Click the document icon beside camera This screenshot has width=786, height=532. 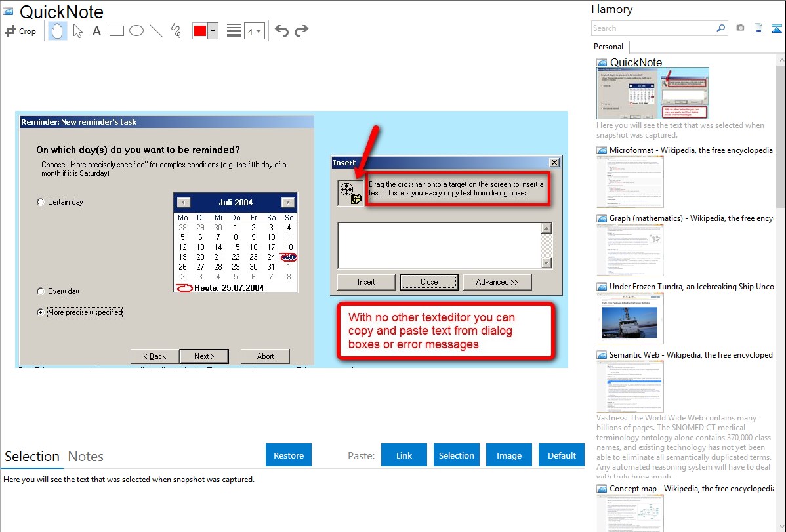pos(758,28)
